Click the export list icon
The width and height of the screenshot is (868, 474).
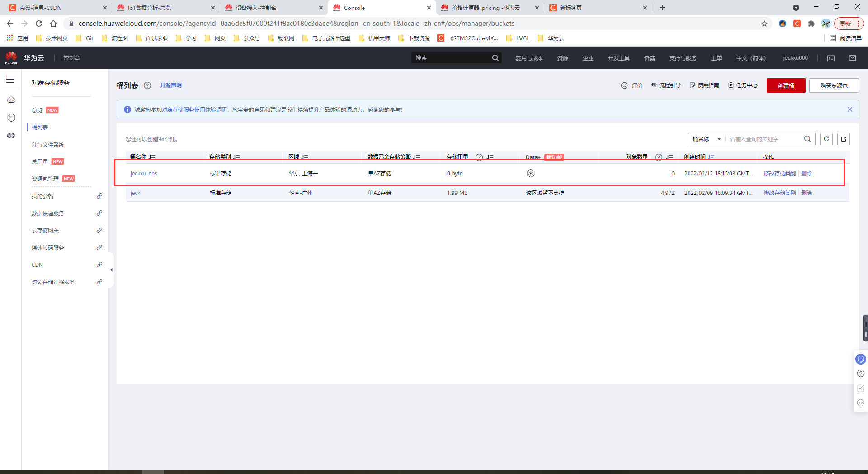(x=844, y=139)
